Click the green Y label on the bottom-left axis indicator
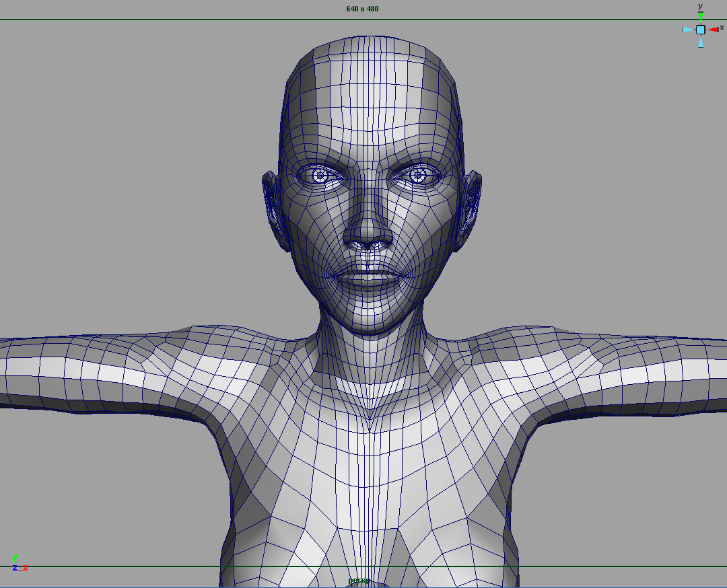This screenshot has width=727, height=588. pyautogui.click(x=15, y=557)
